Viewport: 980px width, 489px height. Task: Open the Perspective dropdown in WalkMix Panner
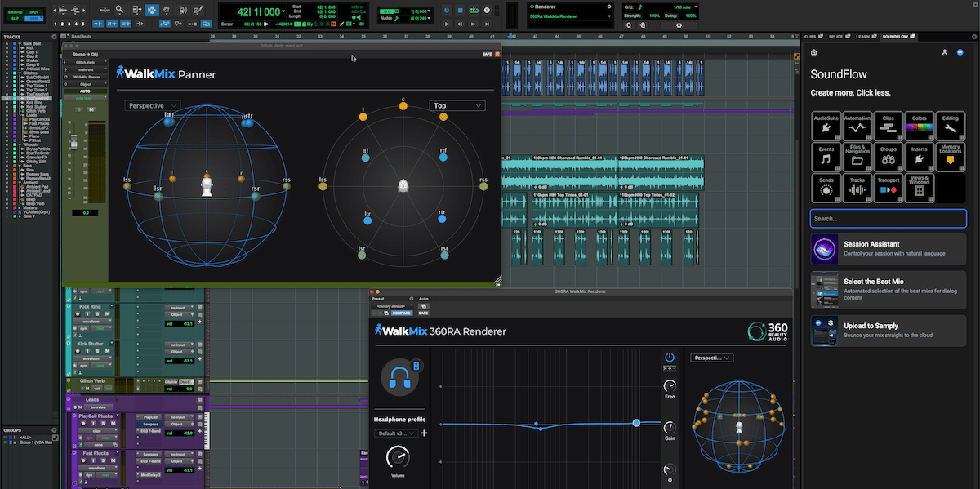[x=152, y=105]
